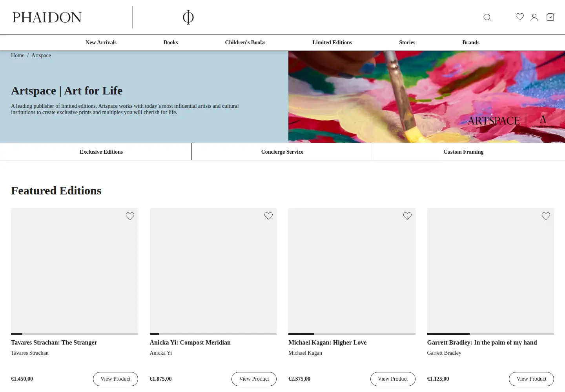Open Garrett Bradley: In the palm title
The height and width of the screenshot is (392, 565).
[x=482, y=342]
